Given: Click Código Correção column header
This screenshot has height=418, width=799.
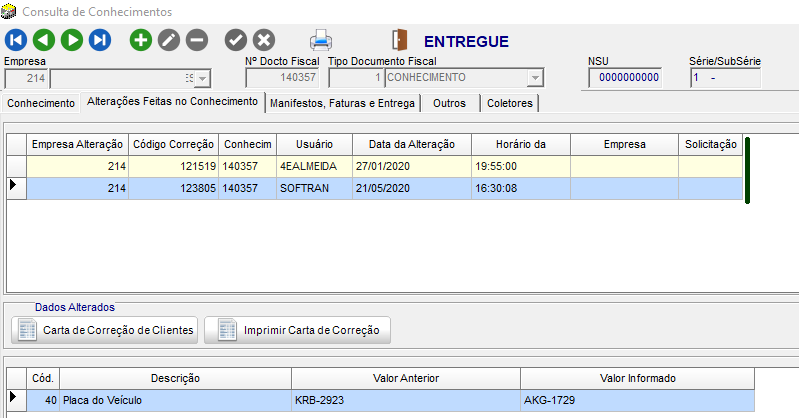Looking at the screenshot, I should 173,144.
